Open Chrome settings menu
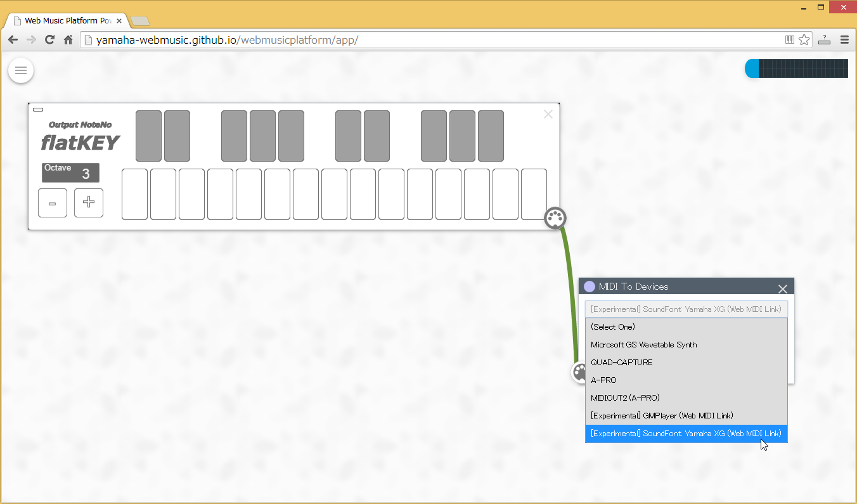The image size is (857, 504). point(844,40)
